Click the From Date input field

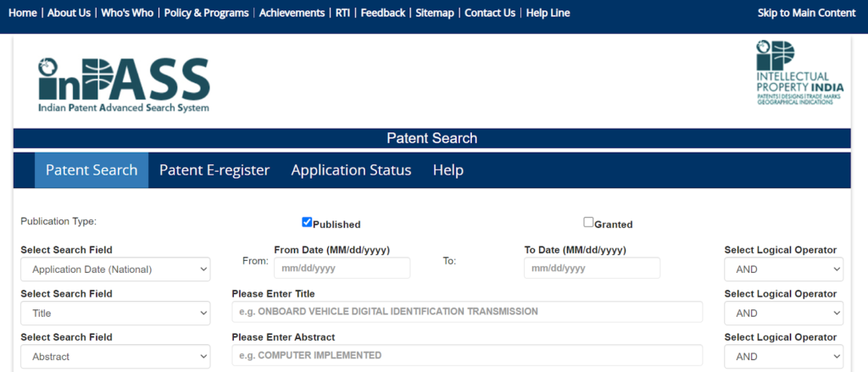[x=342, y=269]
